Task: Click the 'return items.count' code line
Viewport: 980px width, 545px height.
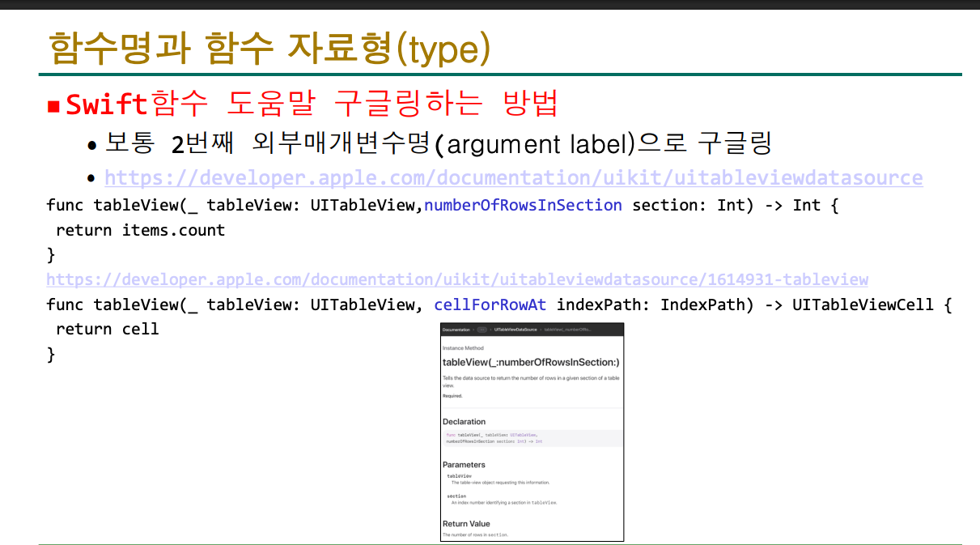Action: pos(140,230)
